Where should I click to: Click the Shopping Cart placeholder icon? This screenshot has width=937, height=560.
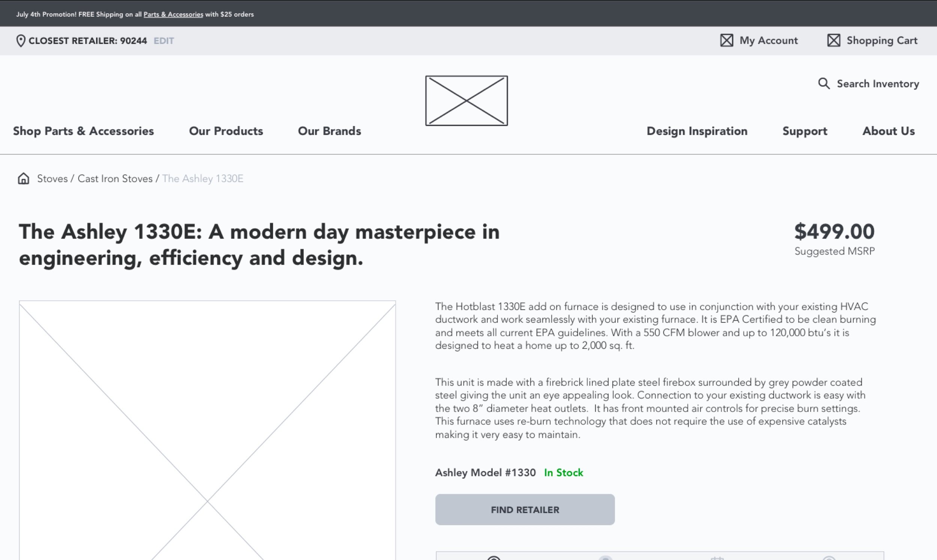pos(834,40)
